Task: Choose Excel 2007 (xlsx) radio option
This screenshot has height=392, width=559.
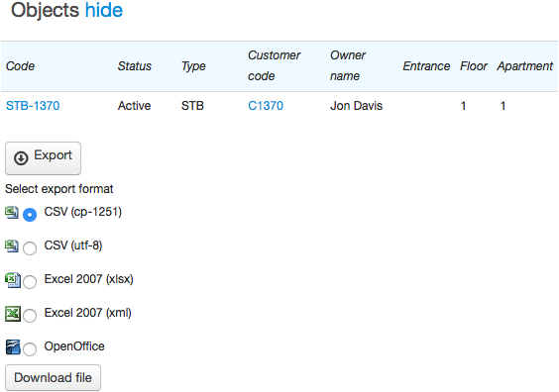Action: click(30, 282)
